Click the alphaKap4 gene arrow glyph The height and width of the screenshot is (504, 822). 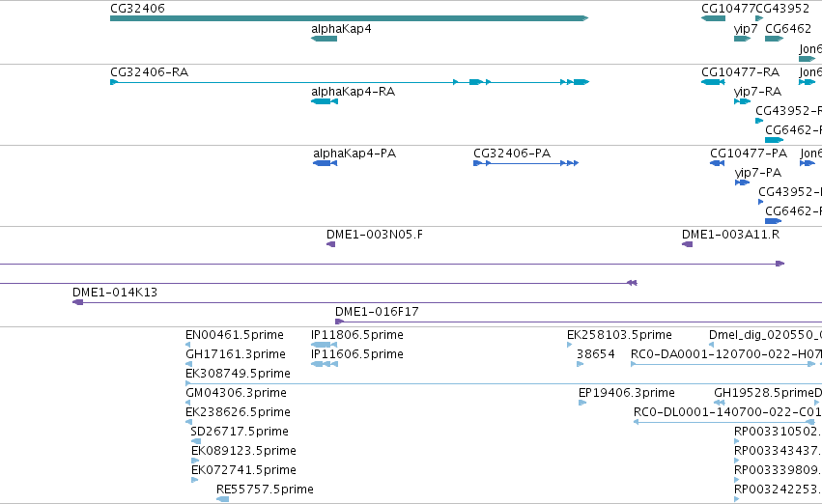click(324, 39)
